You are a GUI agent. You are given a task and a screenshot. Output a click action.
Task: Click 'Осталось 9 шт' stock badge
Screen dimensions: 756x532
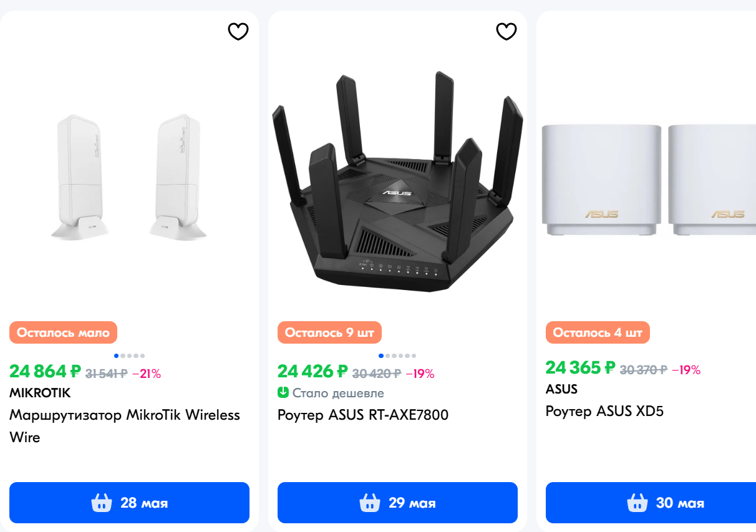(329, 333)
